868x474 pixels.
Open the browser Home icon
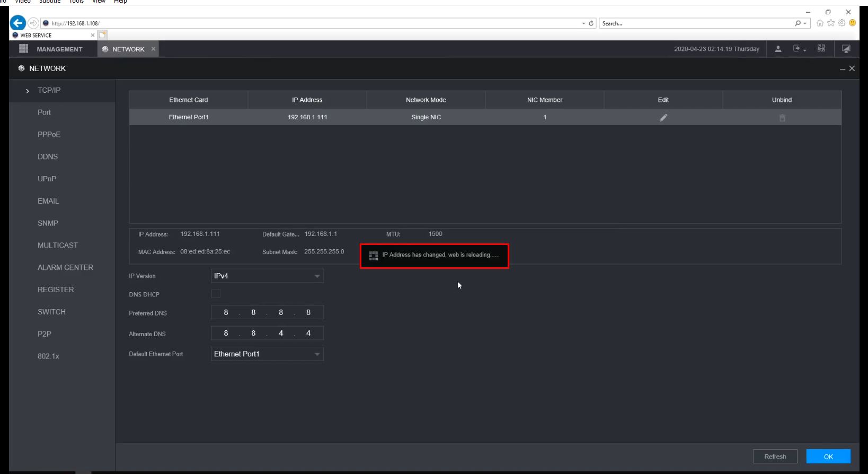[820, 23]
